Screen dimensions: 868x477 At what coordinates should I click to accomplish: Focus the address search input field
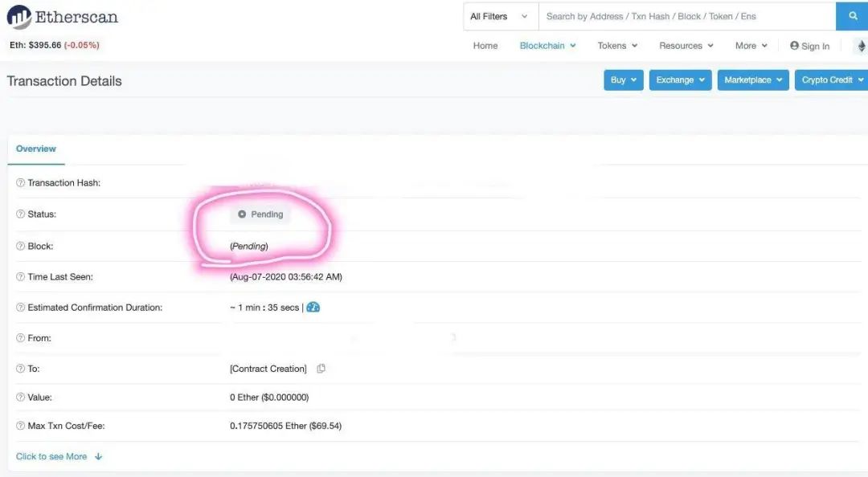point(687,16)
